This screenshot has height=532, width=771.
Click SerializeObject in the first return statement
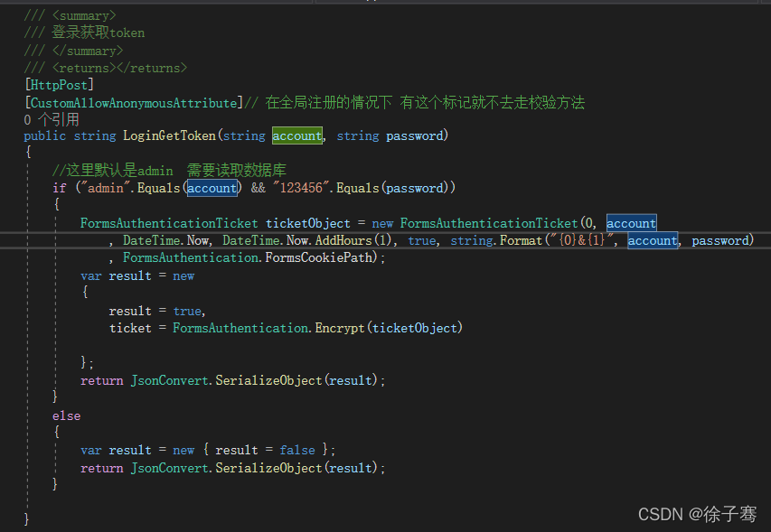point(268,380)
